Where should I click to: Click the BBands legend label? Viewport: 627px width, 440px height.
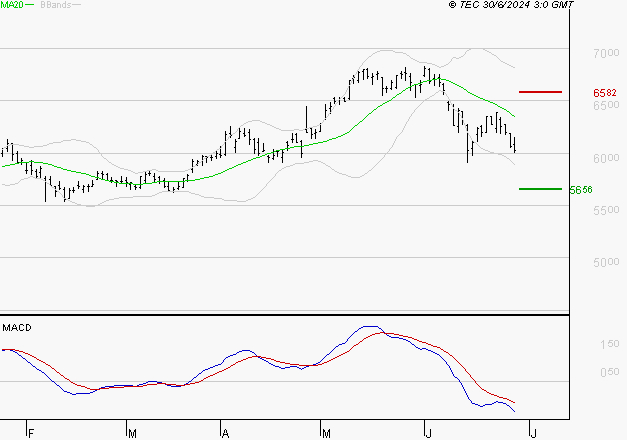tap(56, 5)
